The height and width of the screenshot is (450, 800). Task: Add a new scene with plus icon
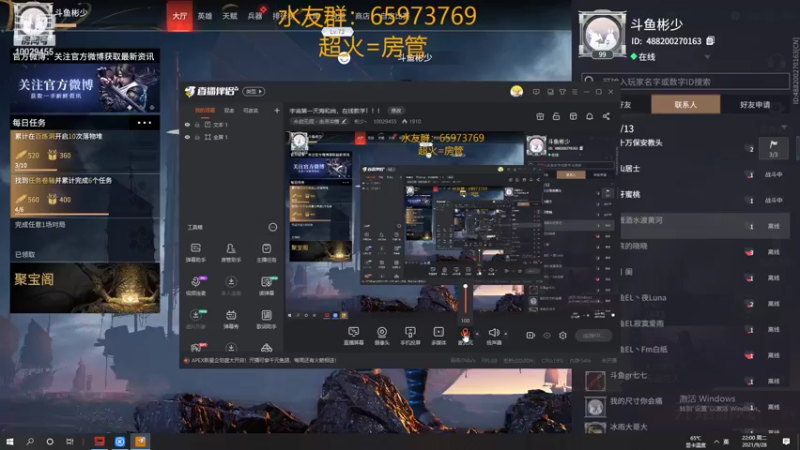pos(277,110)
